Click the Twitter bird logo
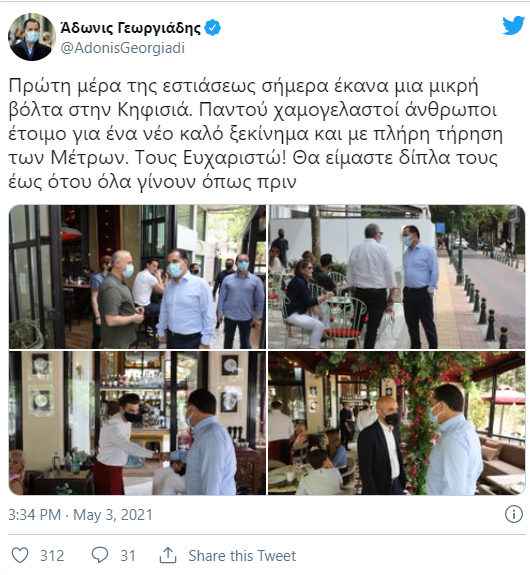This screenshot has height=575, width=530. (513, 25)
